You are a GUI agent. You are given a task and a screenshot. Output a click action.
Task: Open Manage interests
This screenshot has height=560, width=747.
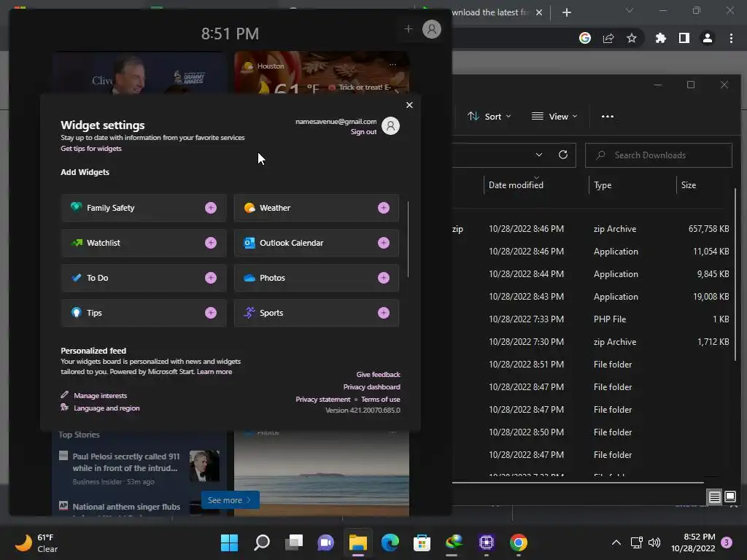tap(101, 396)
